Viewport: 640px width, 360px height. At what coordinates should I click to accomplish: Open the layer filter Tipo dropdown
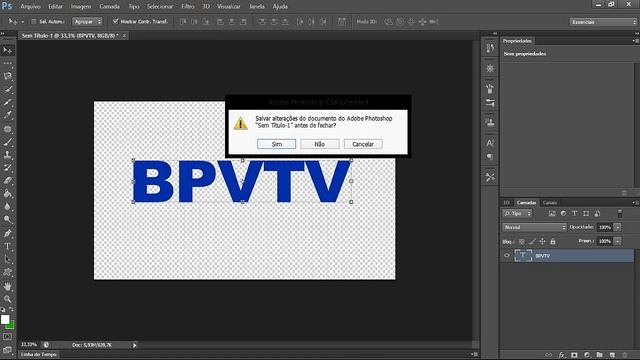(517, 213)
